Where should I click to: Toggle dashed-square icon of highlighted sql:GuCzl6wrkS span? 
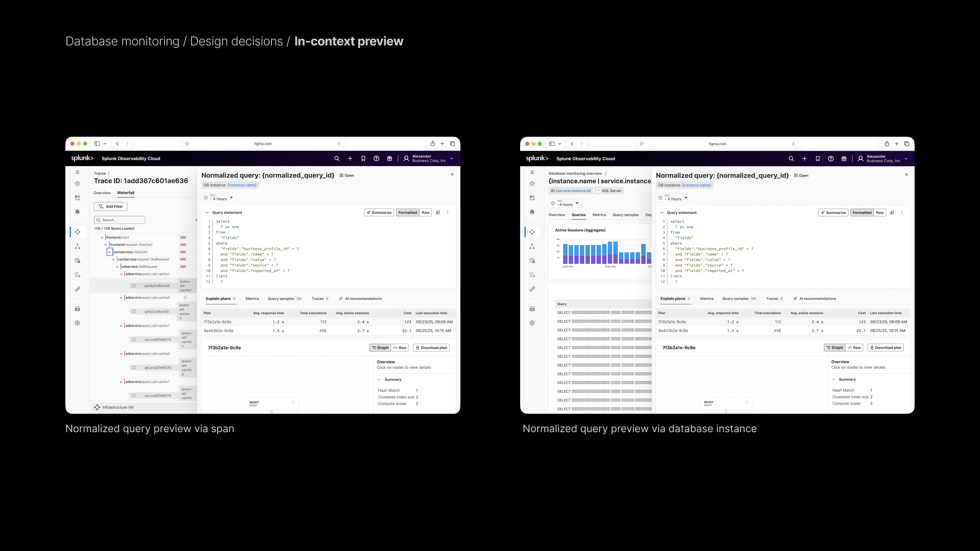[x=133, y=286]
